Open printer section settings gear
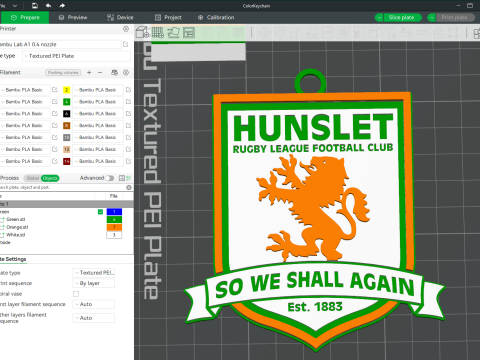 pos(126,29)
